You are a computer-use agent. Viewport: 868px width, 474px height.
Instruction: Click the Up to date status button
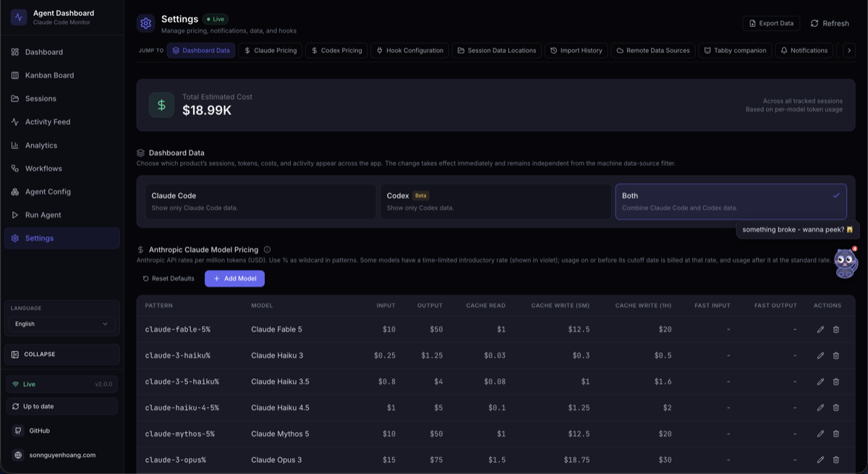61,406
